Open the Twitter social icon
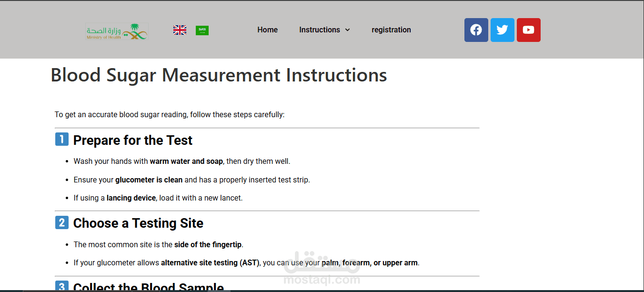Screen dimensions: 644x292 pyautogui.click(x=502, y=30)
